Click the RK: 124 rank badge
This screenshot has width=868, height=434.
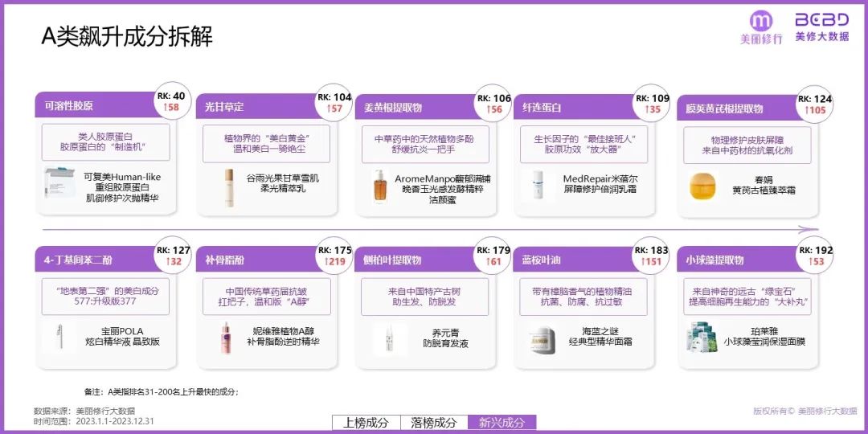[815, 104]
